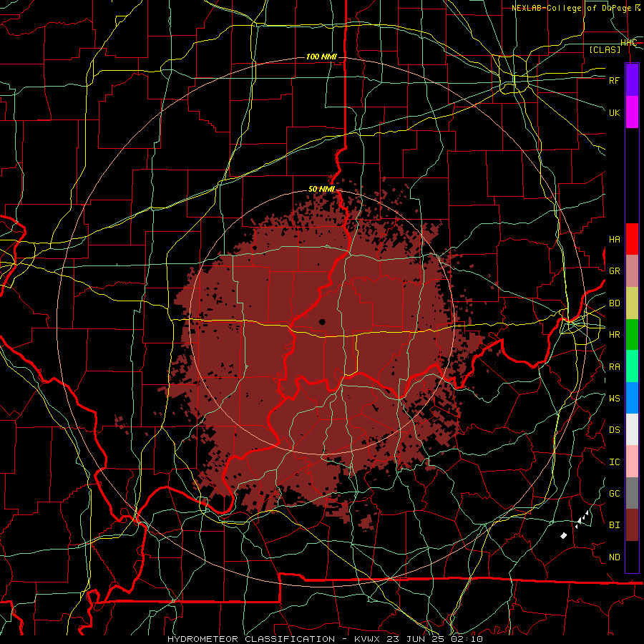The width and height of the screenshot is (644, 644).
Task: Click the white diamond echo at lower right
Action: point(564,535)
